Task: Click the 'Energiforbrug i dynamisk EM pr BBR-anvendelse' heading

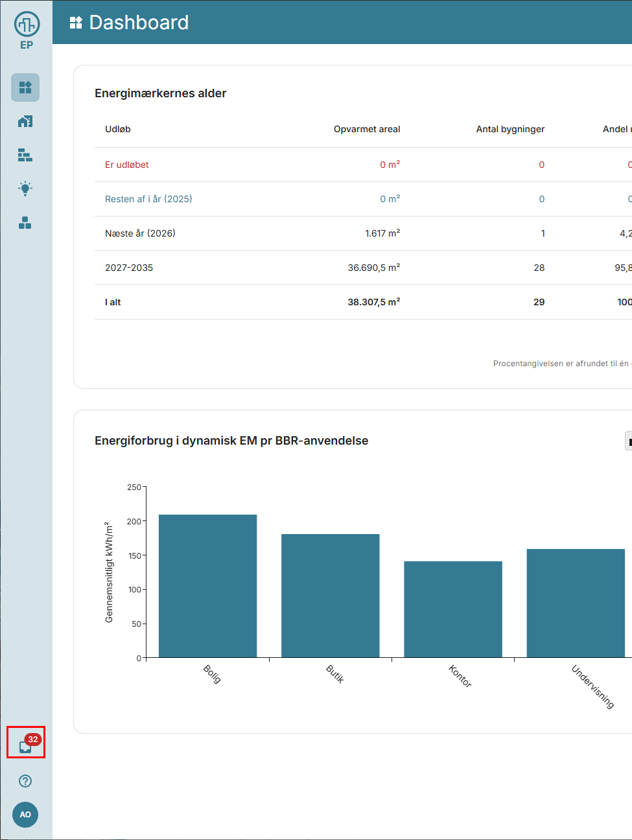Action: 231,441
